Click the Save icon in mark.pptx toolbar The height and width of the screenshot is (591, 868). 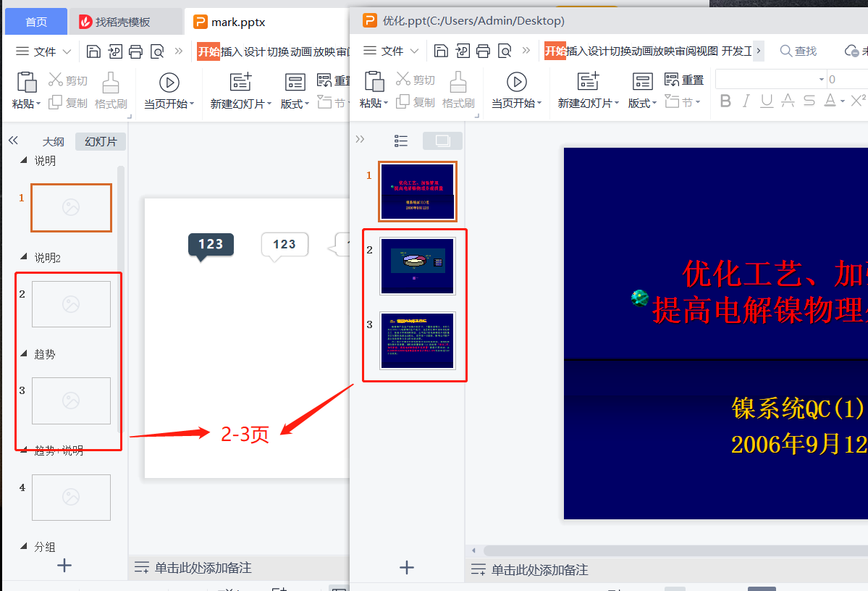[x=94, y=51]
